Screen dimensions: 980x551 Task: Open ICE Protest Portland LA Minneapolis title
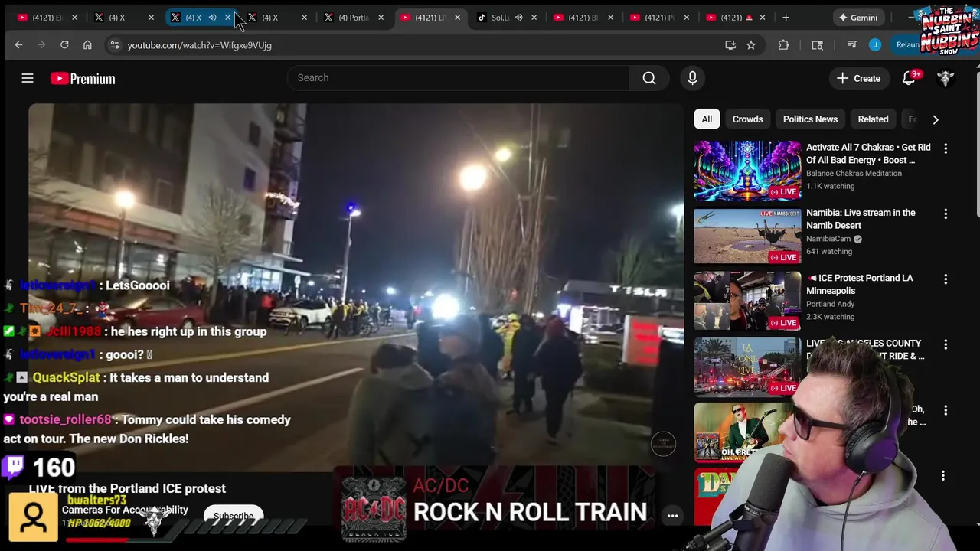tap(860, 284)
